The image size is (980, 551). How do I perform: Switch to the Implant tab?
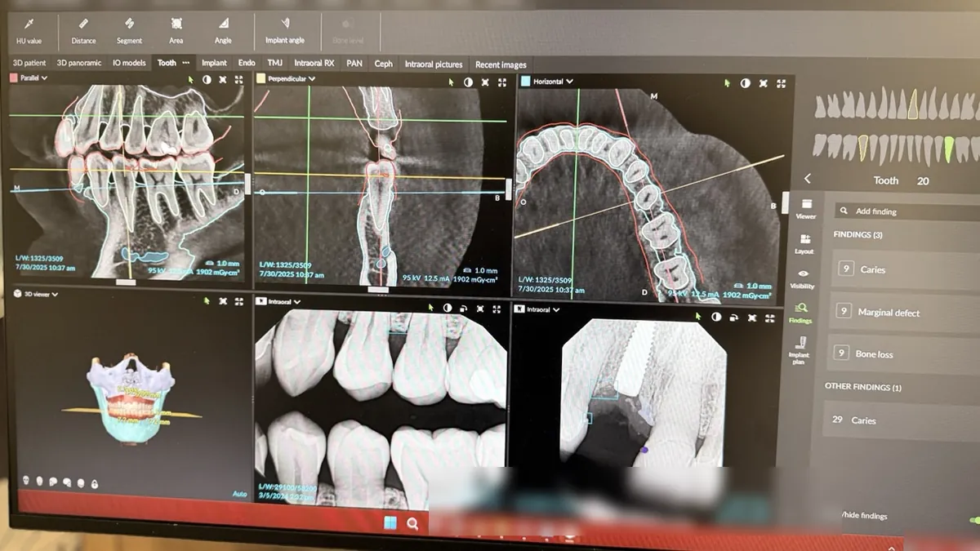click(x=214, y=63)
